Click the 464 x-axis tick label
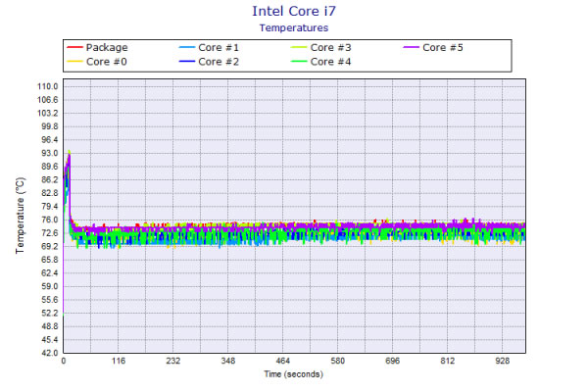 (283, 361)
